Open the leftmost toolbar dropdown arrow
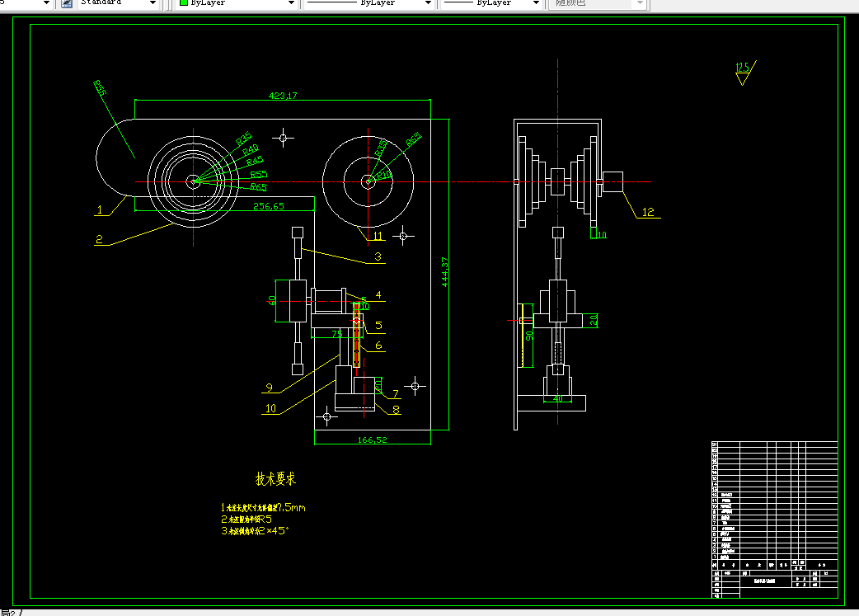This screenshot has height=616, width=859. pyautogui.click(x=46, y=2)
